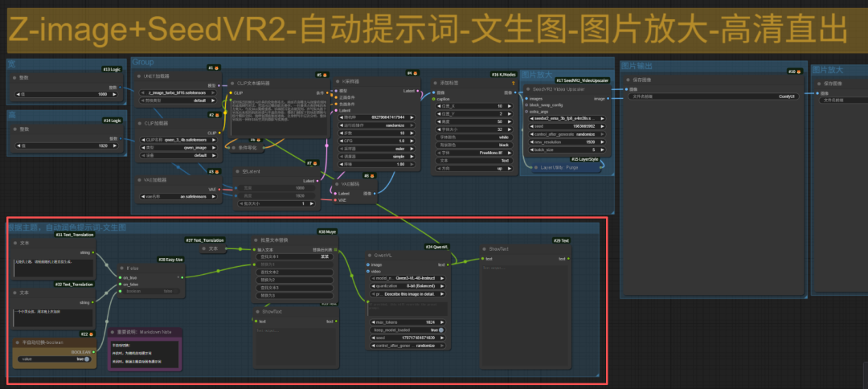Collapse the K采样器 node via its title dot
The height and width of the screenshot is (389, 868).
[x=339, y=81]
